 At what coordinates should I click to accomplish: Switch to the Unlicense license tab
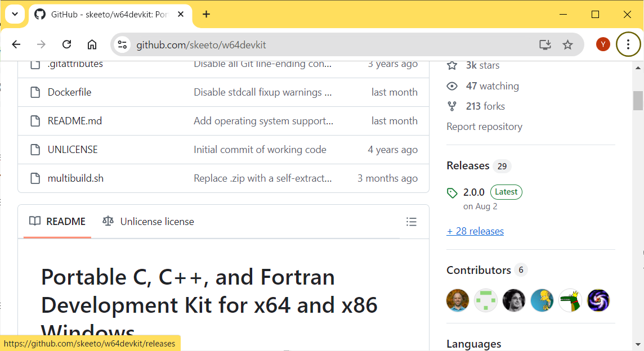pos(149,222)
